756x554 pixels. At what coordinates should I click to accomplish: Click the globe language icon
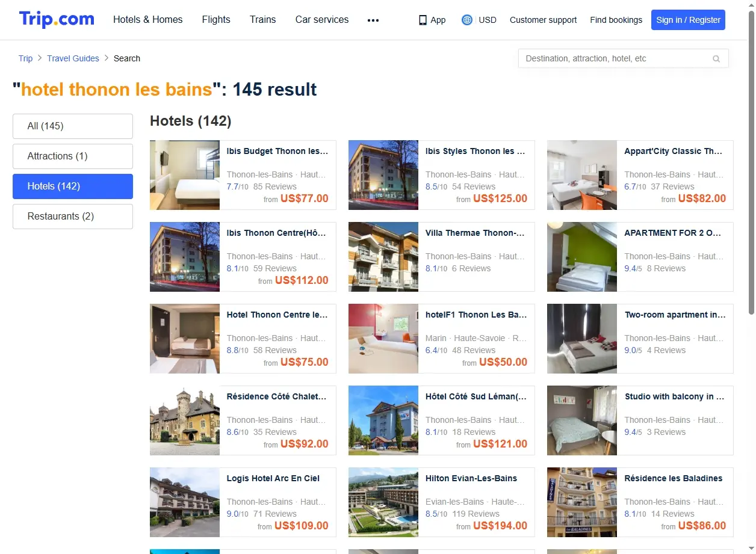click(466, 20)
